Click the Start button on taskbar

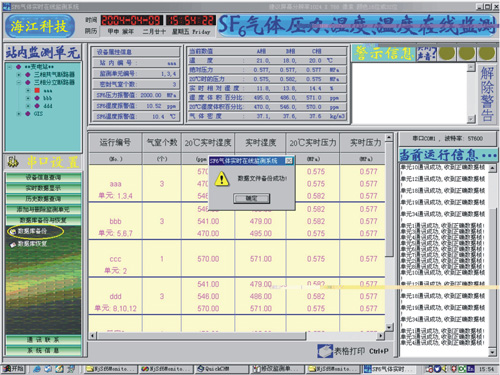click(x=13, y=369)
